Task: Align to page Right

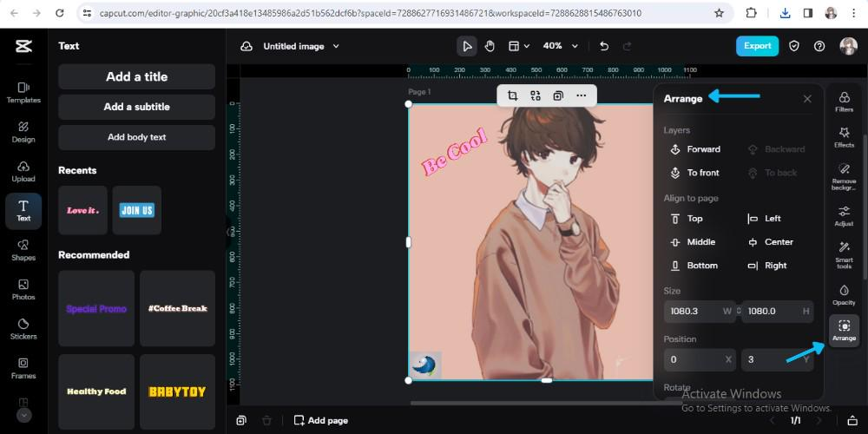Action: coord(767,266)
